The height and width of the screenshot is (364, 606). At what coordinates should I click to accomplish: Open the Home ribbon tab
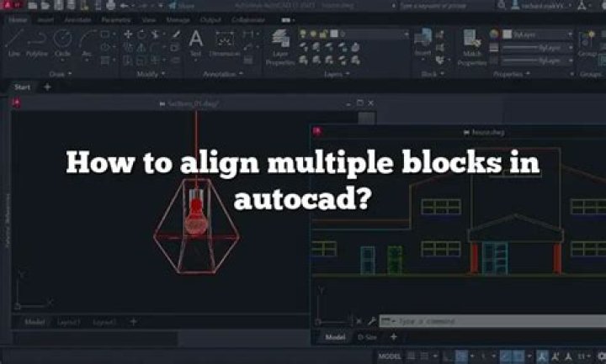pos(18,19)
